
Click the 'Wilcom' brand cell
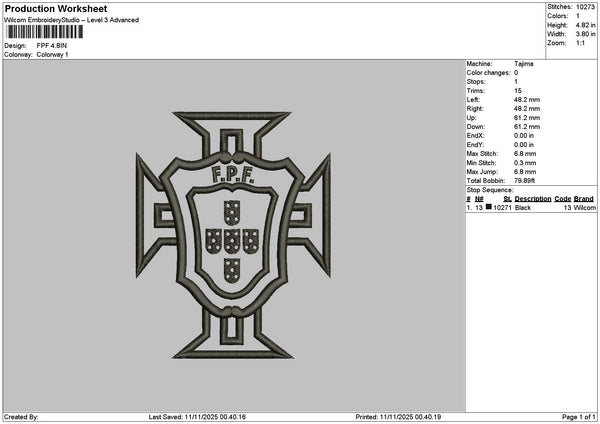click(x=585, y=208)
